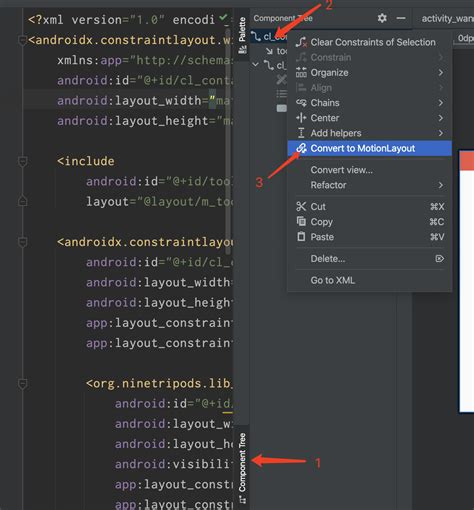Click the Chains link icon
The image size is (474, 510).
pos(301,103)
